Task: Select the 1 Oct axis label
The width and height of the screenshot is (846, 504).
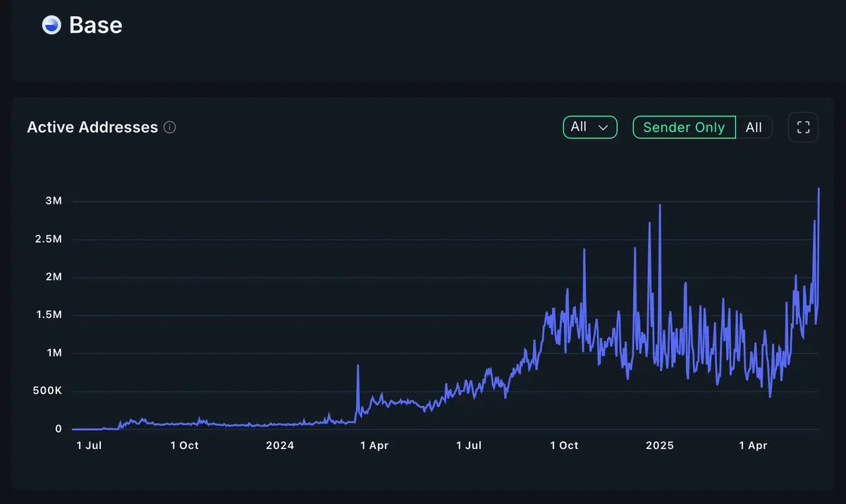Action: click(x=185, y=445)
